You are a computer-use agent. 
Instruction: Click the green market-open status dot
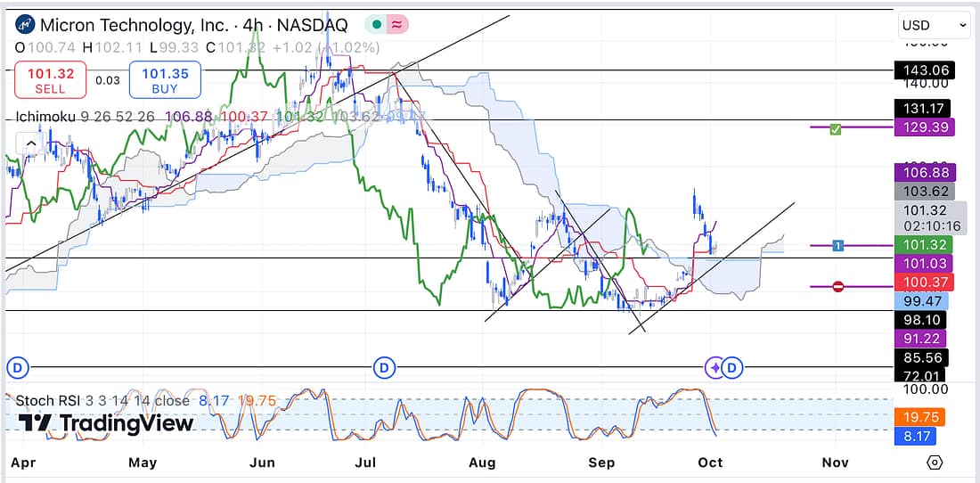(377, 25)
